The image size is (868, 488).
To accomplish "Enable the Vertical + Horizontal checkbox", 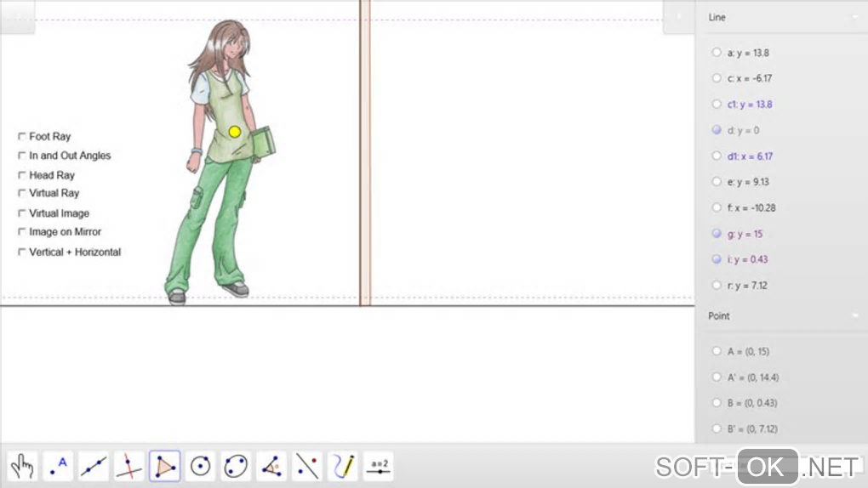I will pos(22,252).
